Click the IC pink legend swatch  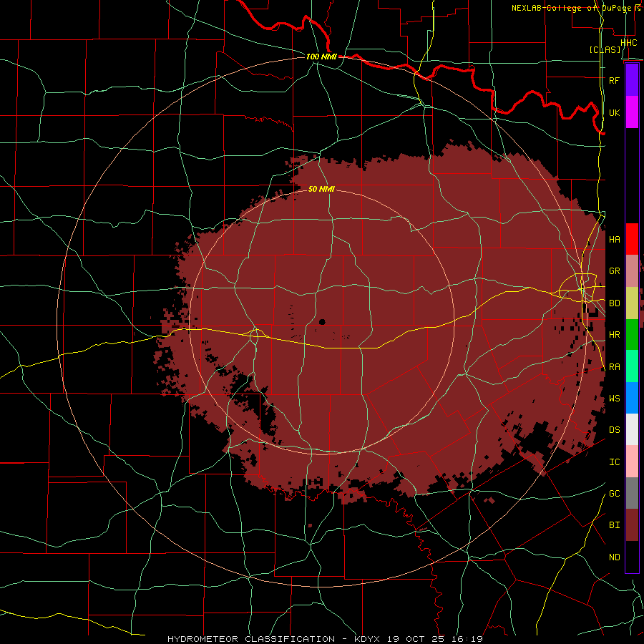click(632, 462)
